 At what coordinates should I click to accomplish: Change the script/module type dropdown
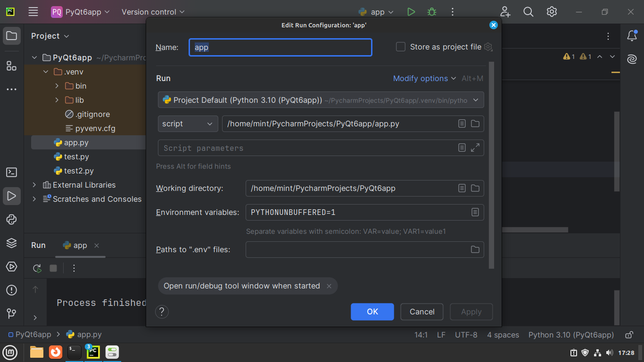click(188, 123)
